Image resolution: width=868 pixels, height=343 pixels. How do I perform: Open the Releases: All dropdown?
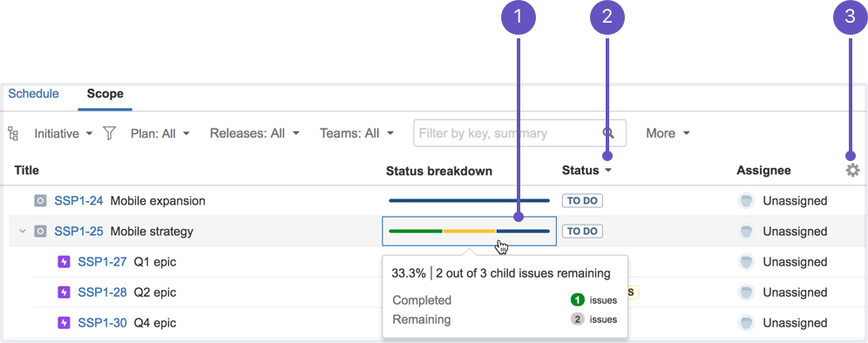tap(254, 133)
